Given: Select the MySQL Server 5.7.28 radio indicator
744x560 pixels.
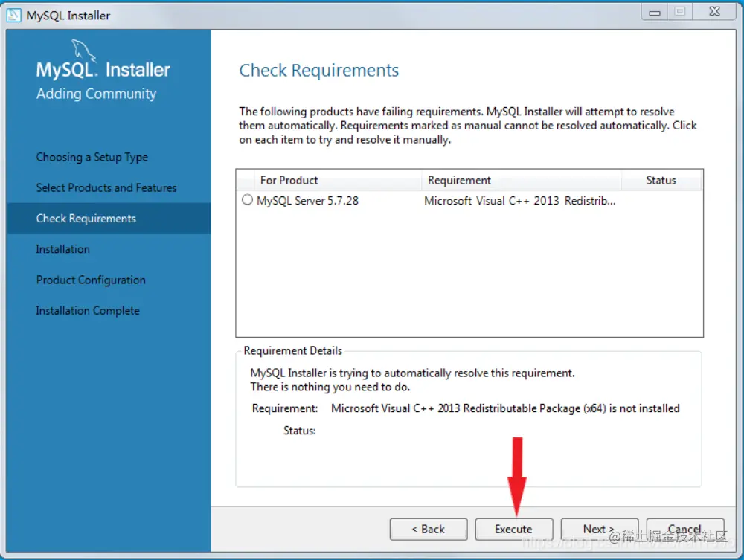Looking at the screenshot, I should [247, 199].
